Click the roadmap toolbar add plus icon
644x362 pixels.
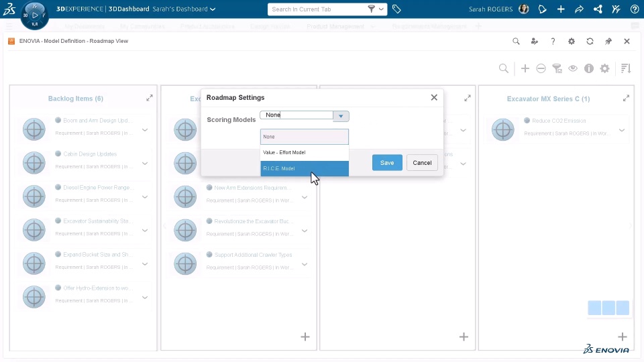pyautogui.click(x=525, y=68)
